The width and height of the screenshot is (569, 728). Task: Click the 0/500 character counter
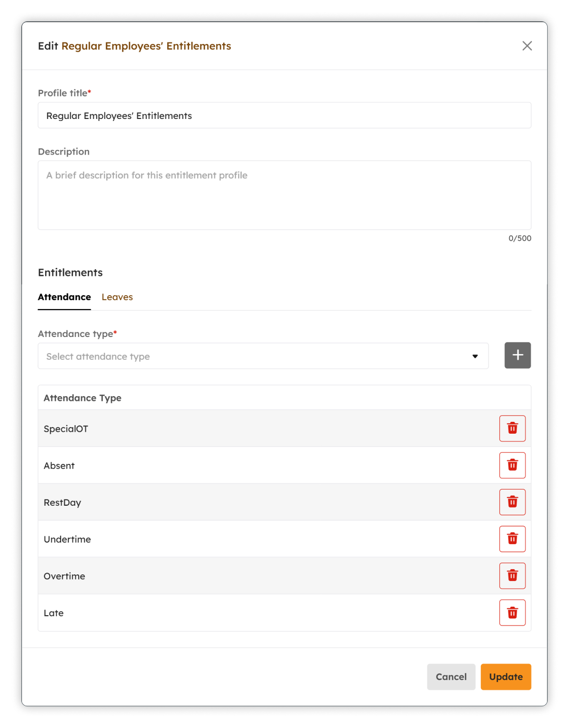[x=520, y=238]
